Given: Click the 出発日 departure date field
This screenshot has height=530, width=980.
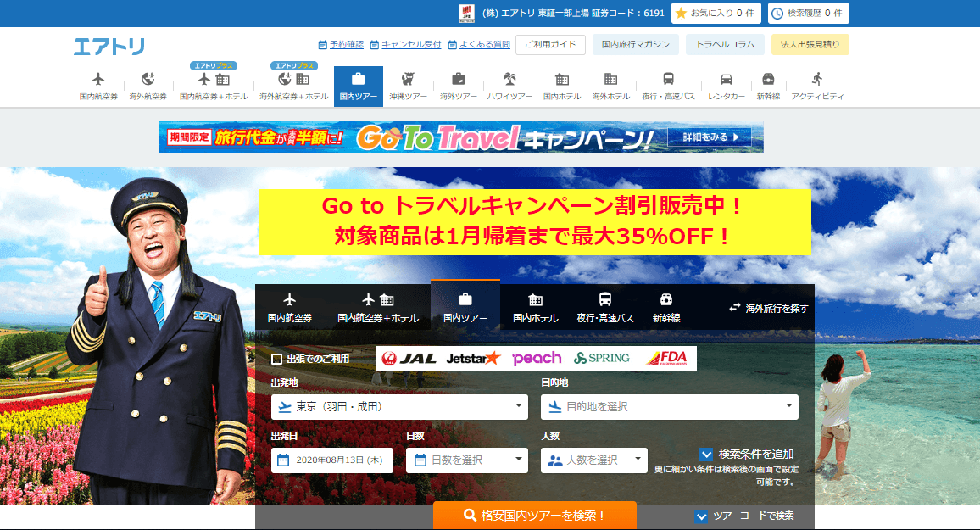Looking at the screenshot, I should [331, 460].
